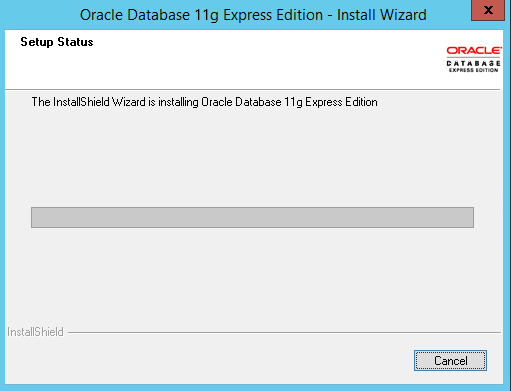This screenshot has height=391, width=511.
Task: Select the installation progress bar
Action: coord(252,217)
